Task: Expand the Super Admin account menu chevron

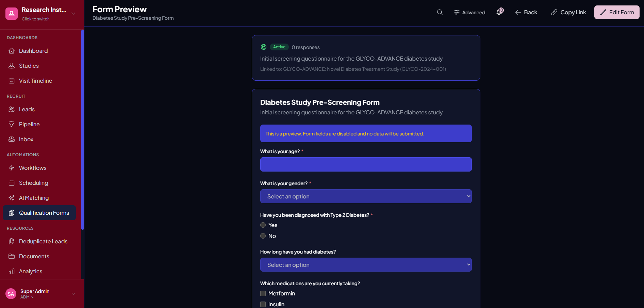Action: coord(73,294)
